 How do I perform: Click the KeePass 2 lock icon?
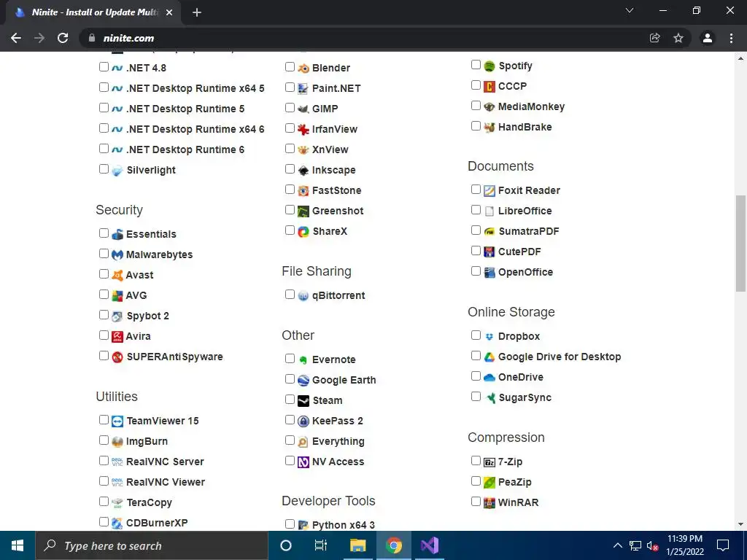point(303,421)
